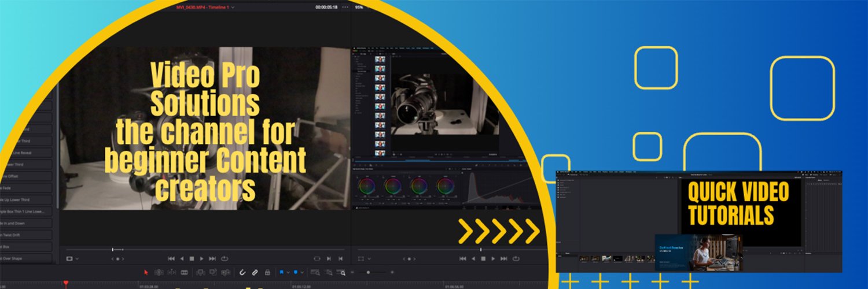Toggle the Position Lock padlock
Viewport: 868px width, 289px height.
[267, 272]
